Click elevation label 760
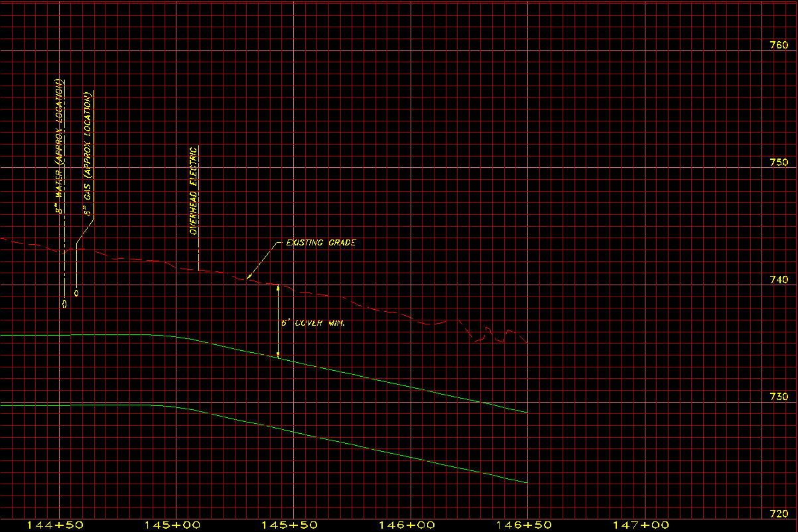This screenshot has height=532, width=798. point(778,46)
